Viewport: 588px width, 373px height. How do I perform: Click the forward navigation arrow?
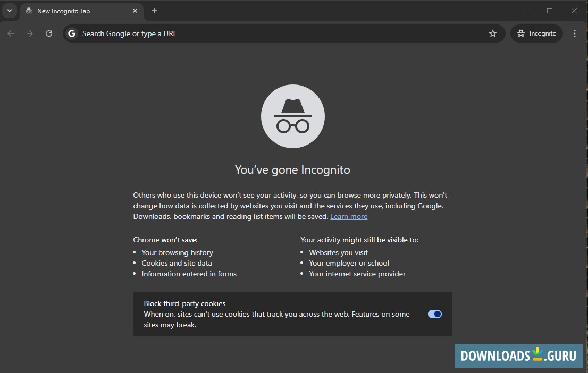[30, 33]
